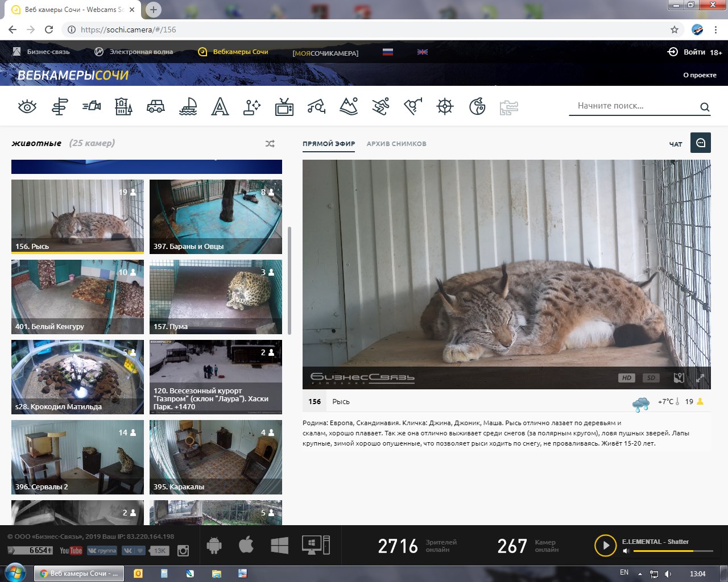
Task: Open the Бизнес-связь top menu item
Action: tap(42, 52)
